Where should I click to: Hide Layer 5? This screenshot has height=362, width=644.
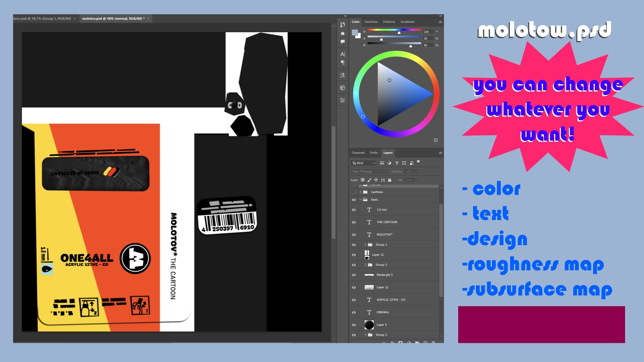354,325
